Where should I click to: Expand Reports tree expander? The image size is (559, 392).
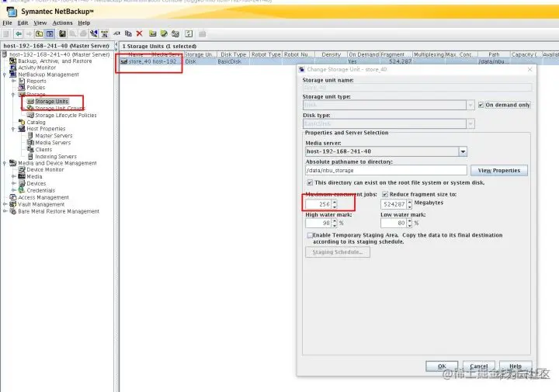(13, 82)
